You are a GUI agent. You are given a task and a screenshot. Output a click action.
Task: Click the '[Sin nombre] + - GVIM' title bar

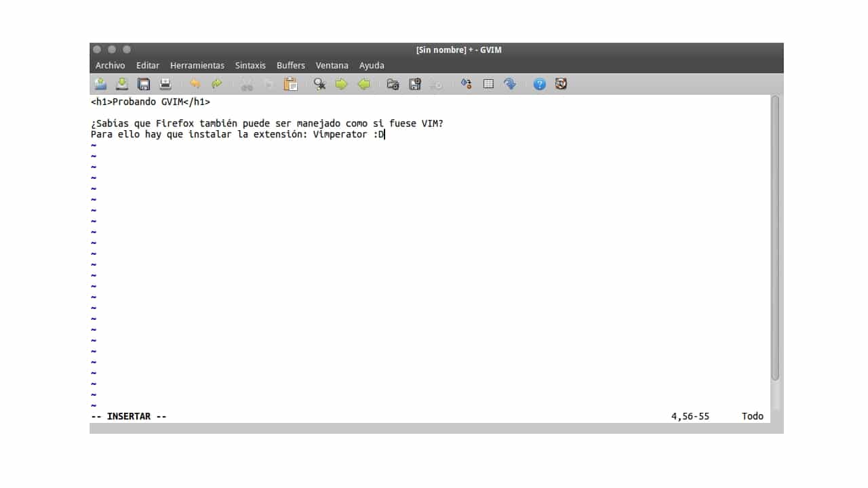(x=459, y=50)
